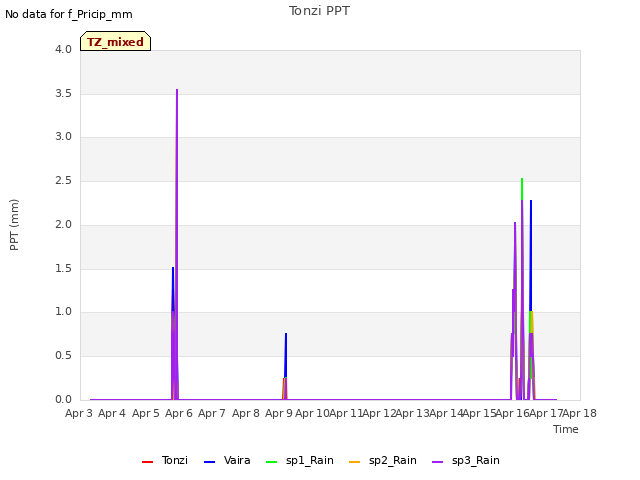Click the Tonzi red legend swatch

point(147,462)
